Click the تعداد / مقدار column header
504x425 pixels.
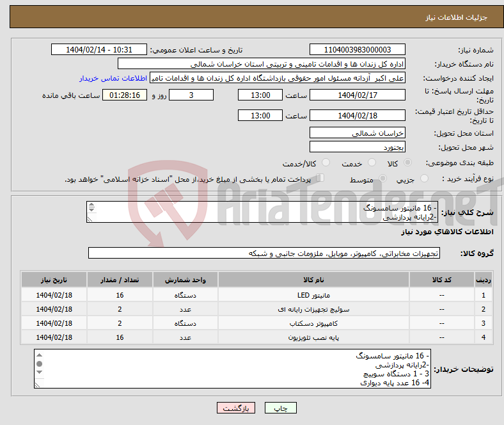(x=120, y=280)
